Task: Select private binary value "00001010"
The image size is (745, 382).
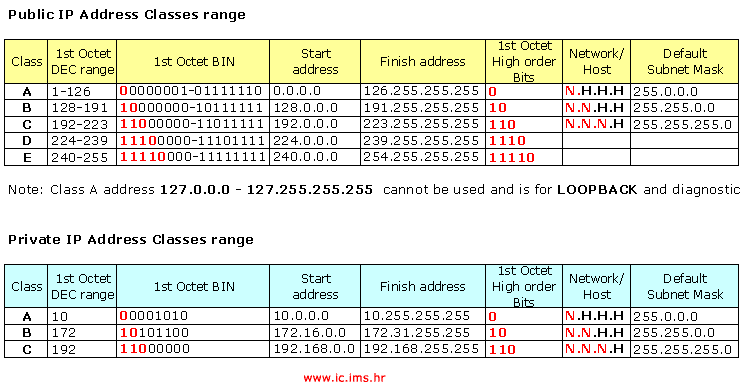Action: point(154,316)
